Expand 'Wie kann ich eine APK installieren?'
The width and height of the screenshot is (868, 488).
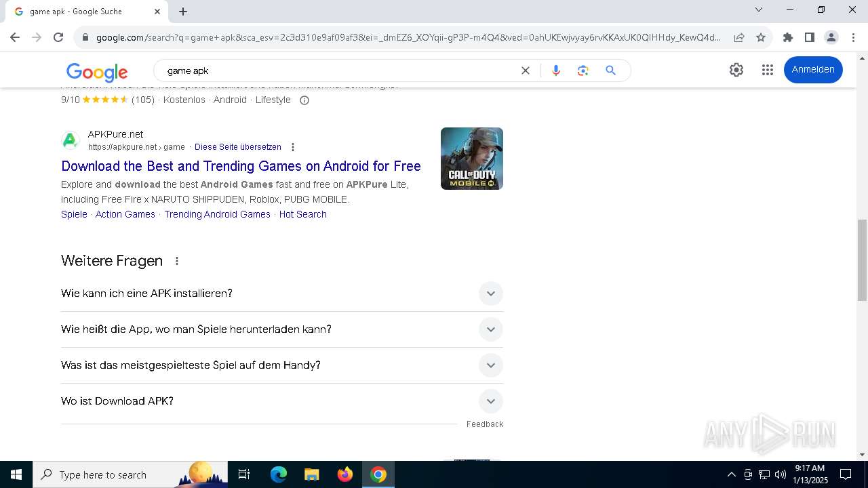pyautogui.click(x=282, y=293)
